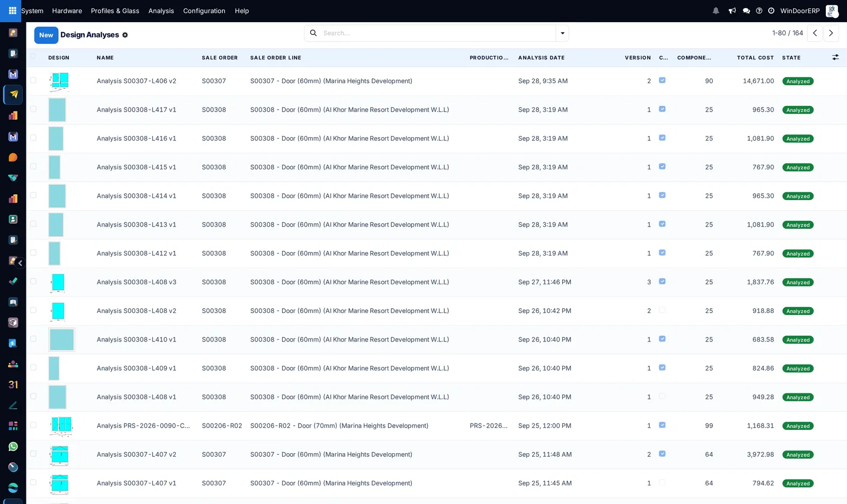Collapse the sidebar with the chevron

[20, 263]
